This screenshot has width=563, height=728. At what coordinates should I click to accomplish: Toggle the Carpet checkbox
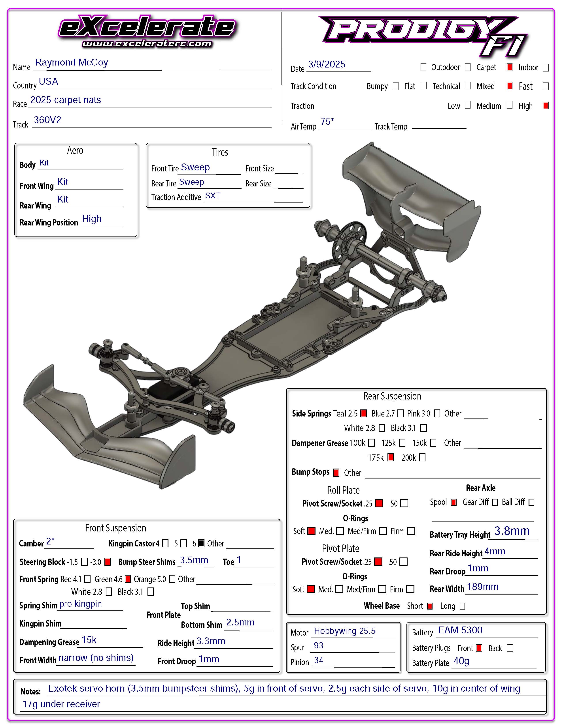[509, 67]
